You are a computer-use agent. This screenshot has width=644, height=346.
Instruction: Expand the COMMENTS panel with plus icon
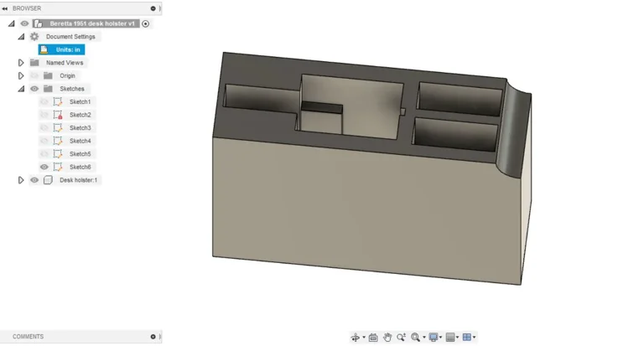point(153,337)
